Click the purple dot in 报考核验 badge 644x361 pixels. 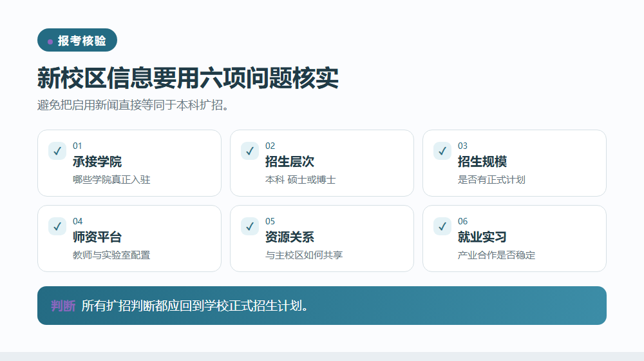tap(50, 41)
